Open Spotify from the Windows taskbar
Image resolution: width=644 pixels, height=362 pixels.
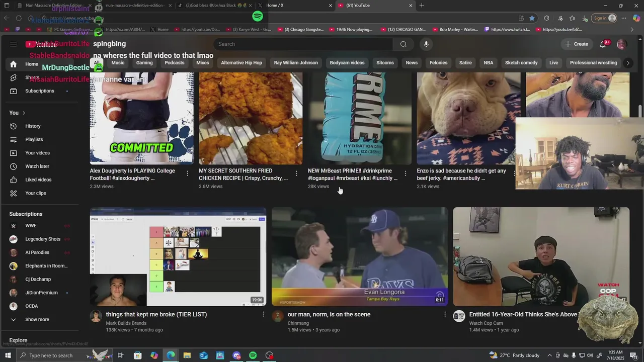253,355
